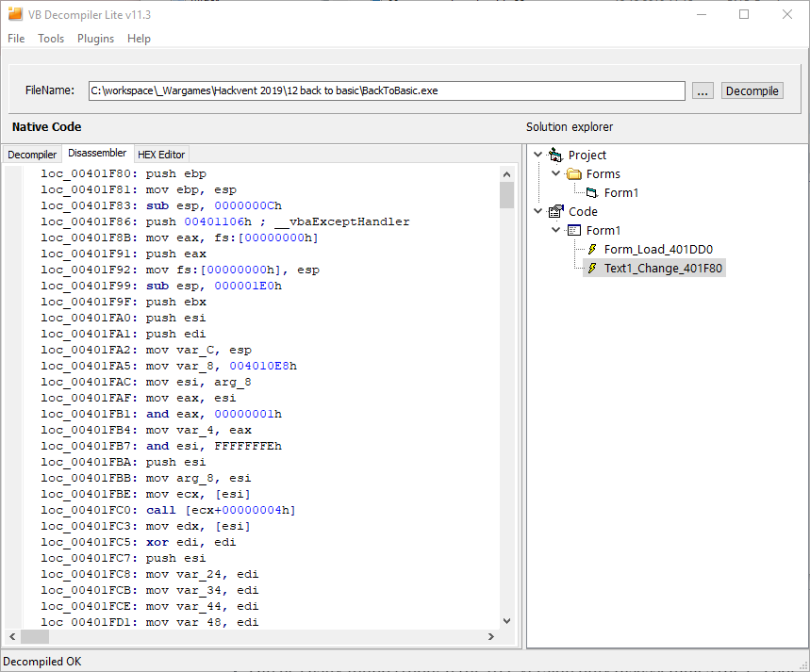Click the Decompiled OK status text
The height and width of the screenshot is (672, 810).
[41, 662]
